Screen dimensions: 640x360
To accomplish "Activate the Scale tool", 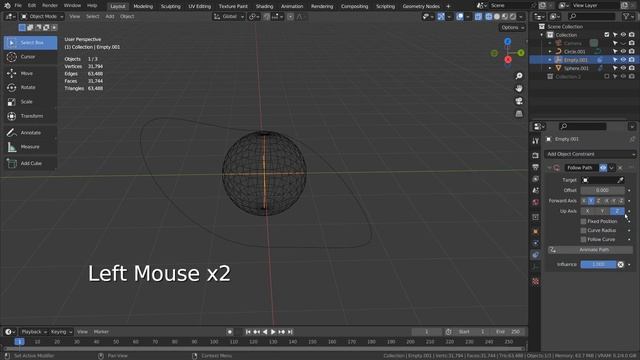I will point(30,102).
